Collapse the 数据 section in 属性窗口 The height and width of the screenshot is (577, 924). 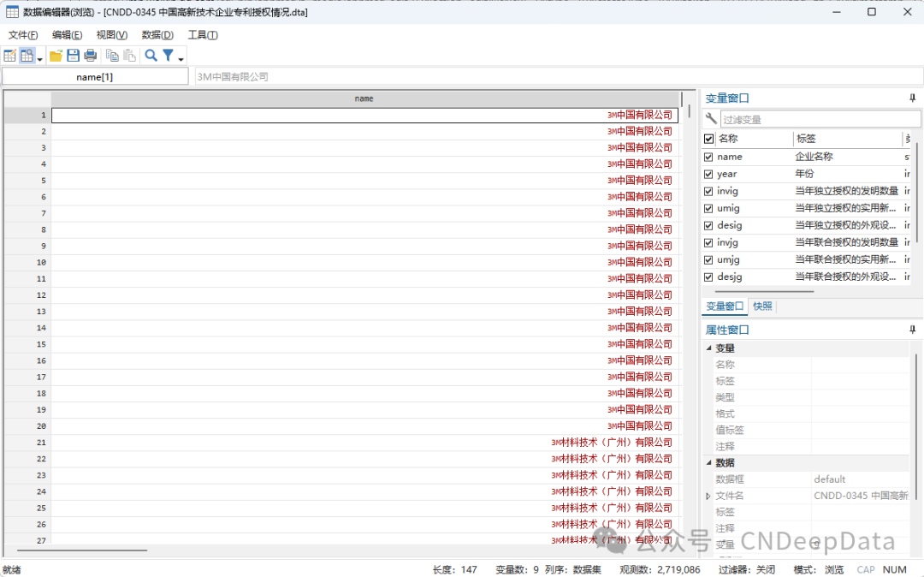point(709,462)
